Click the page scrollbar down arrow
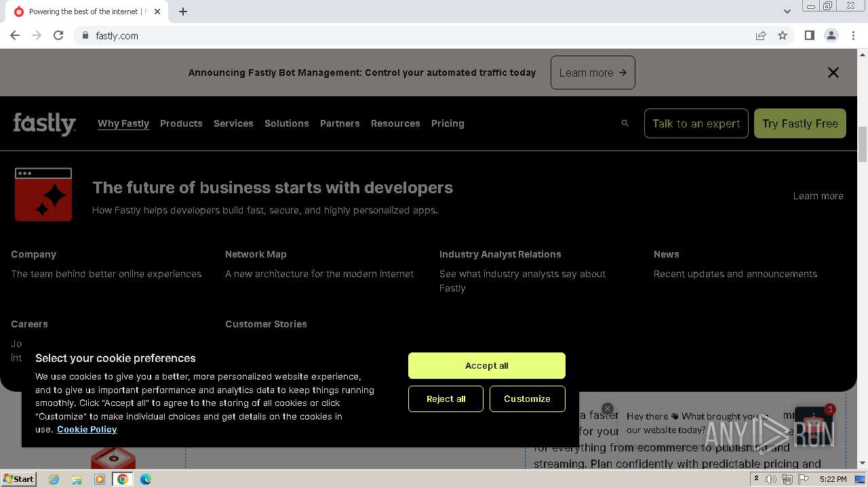The image size is (868, 488). point(863,464)
